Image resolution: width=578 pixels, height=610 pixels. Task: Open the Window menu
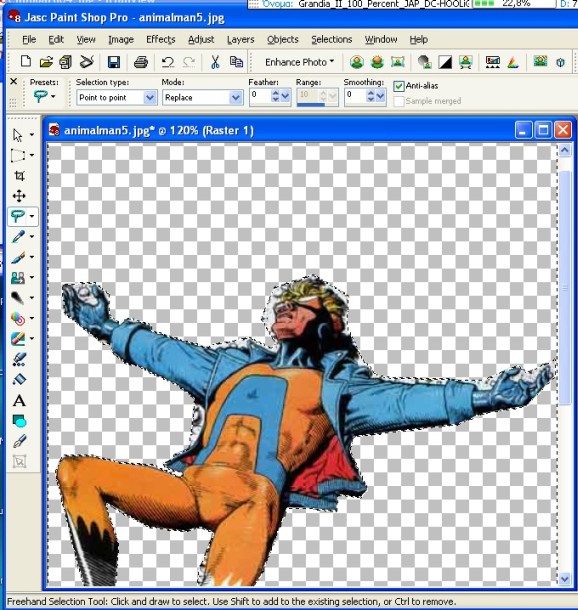pyautogui.click(x=381, y=40)
